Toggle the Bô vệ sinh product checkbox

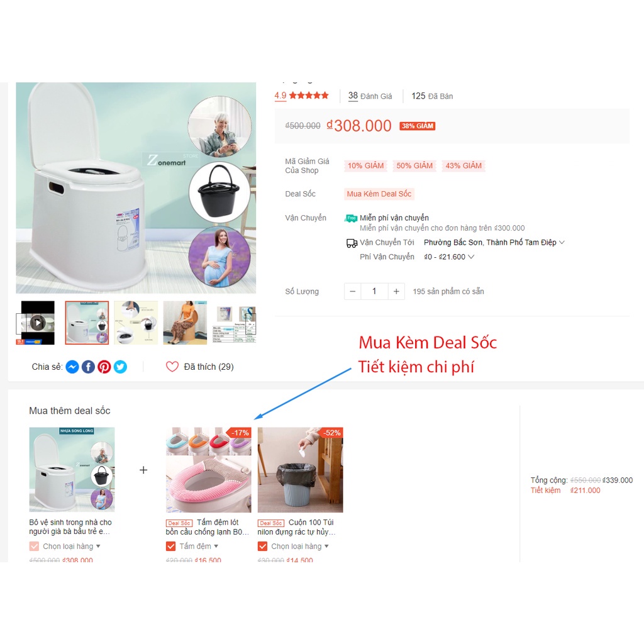tap(34, 547)
